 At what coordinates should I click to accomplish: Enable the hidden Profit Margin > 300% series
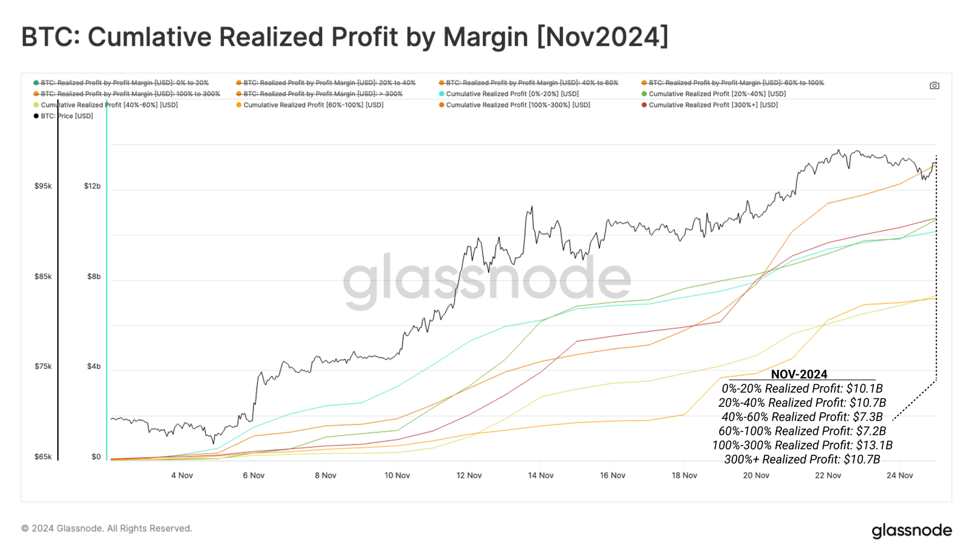[x=322, y=94]
